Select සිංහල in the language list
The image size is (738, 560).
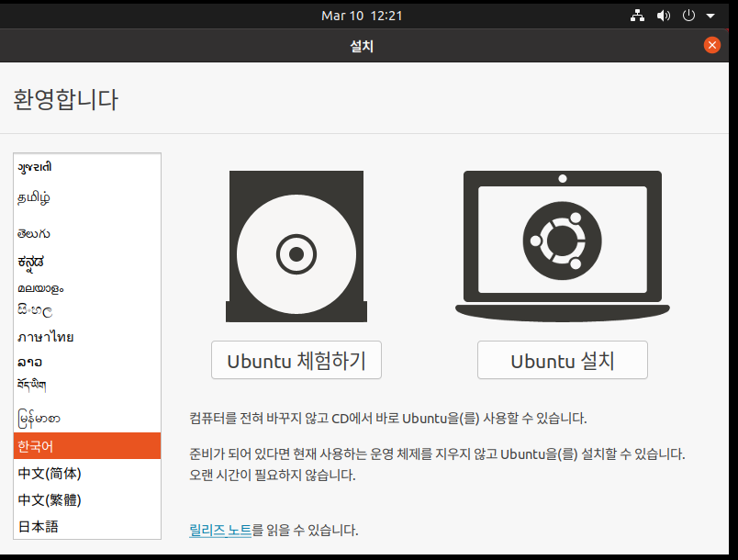(x=87, y=310)
